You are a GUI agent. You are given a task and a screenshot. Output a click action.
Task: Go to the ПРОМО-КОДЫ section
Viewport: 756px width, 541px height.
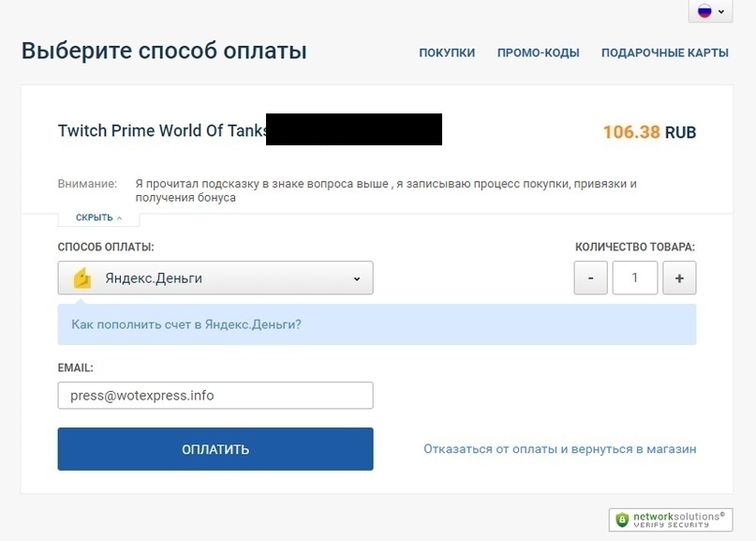pyautogui.click(x=538, y=53)
